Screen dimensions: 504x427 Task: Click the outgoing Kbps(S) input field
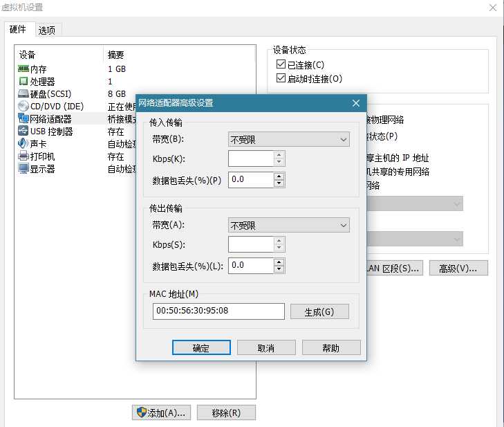pyautogui.click(x=251, y=244)
